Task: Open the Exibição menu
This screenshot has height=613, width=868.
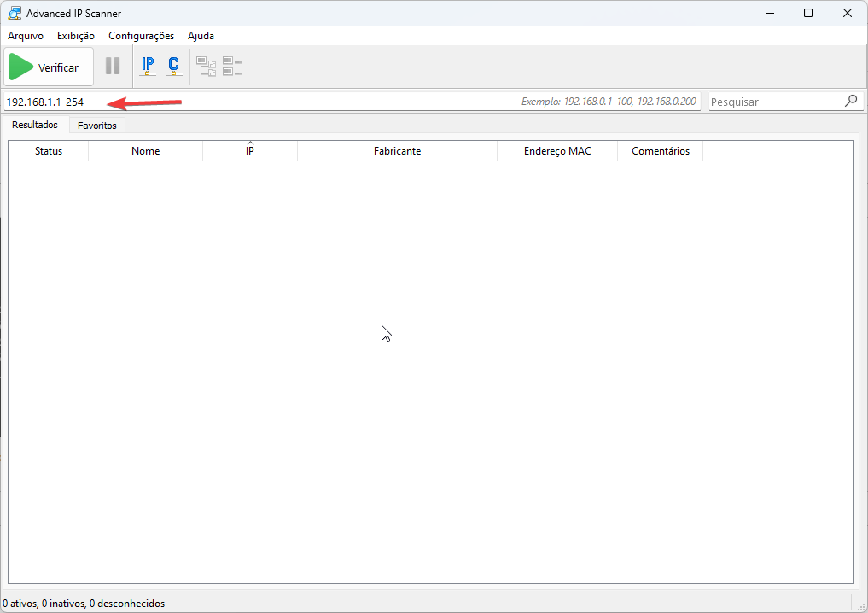Action: 76,36
